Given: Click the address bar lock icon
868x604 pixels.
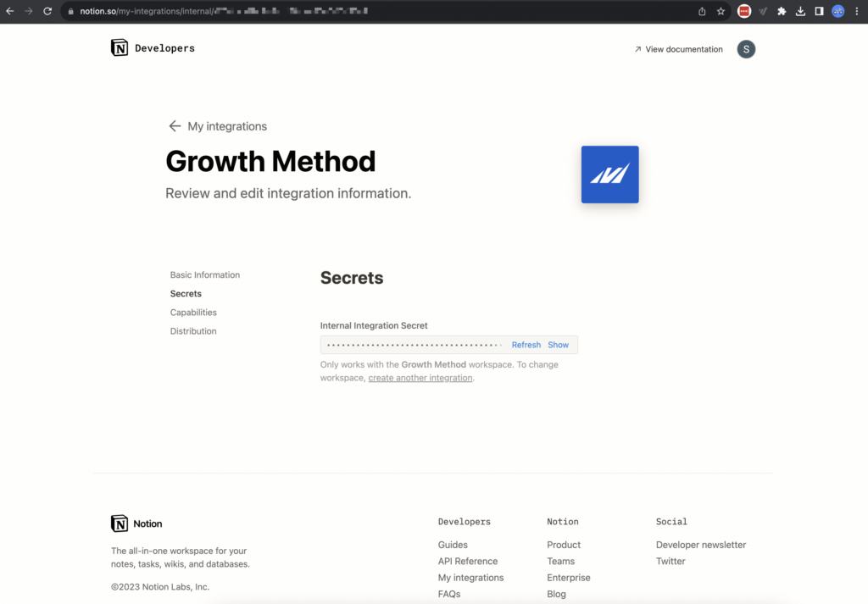Looking at the screenshot, I should 71,11.
